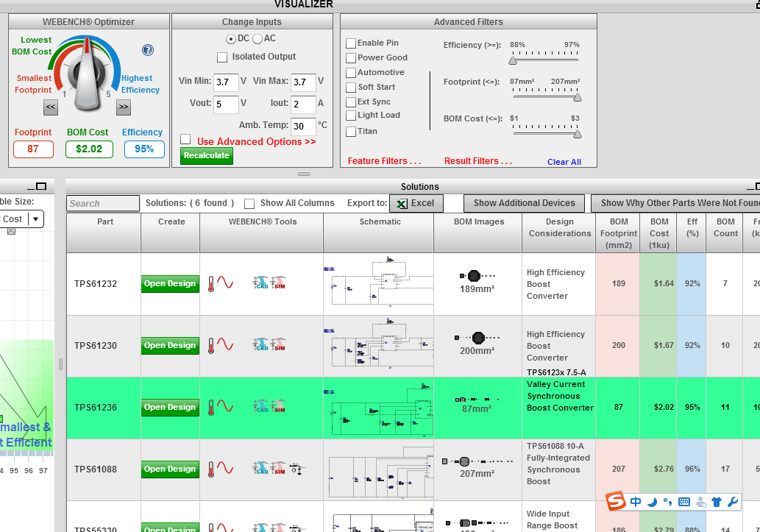
Task: Click the Solutions Search field
Action: tap(103, 203)
